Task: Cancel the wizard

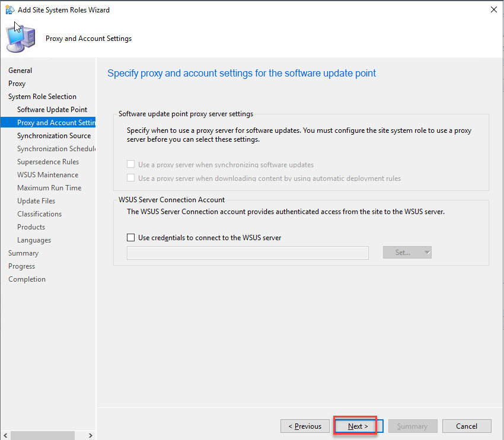Action: pos(467,426)
